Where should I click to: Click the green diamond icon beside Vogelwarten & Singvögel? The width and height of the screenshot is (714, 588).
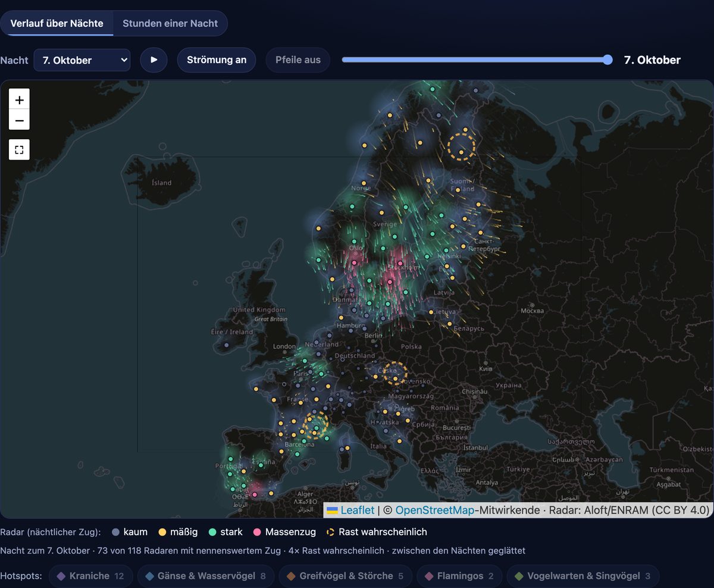pyautogui.click(x=519, y=576)
